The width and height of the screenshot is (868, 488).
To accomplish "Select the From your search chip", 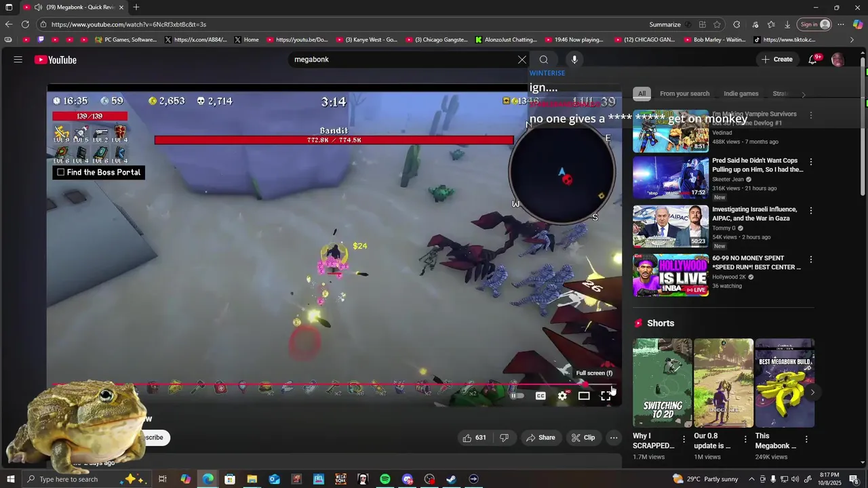I will click(684, 94).
